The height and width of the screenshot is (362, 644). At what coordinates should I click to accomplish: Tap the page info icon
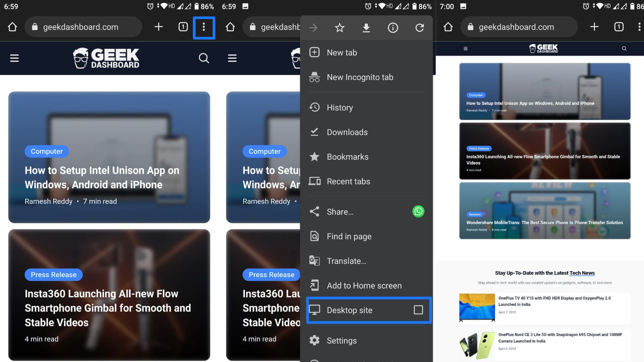click(x=392, y=27)
